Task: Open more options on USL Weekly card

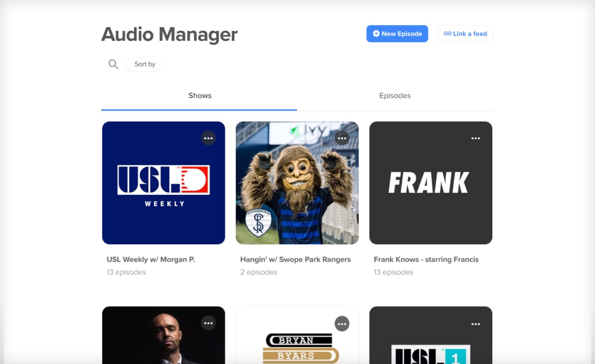Action: (208, 138)
